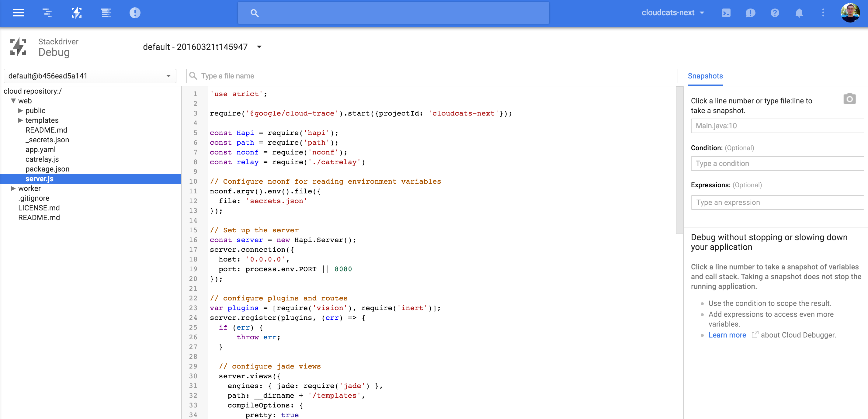Viewport: 868px width, 419px height.
Task: Open the notifications bell
Action: 799,13
